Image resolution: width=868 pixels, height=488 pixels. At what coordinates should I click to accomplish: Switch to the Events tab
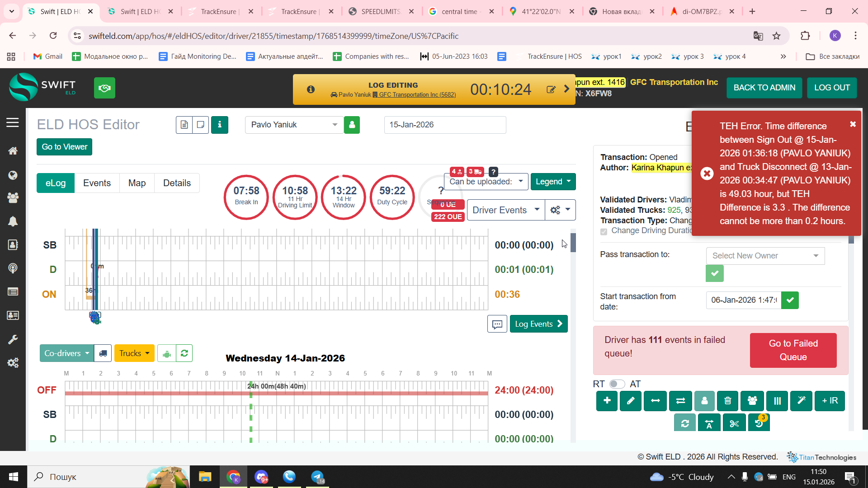pos(97,183)
